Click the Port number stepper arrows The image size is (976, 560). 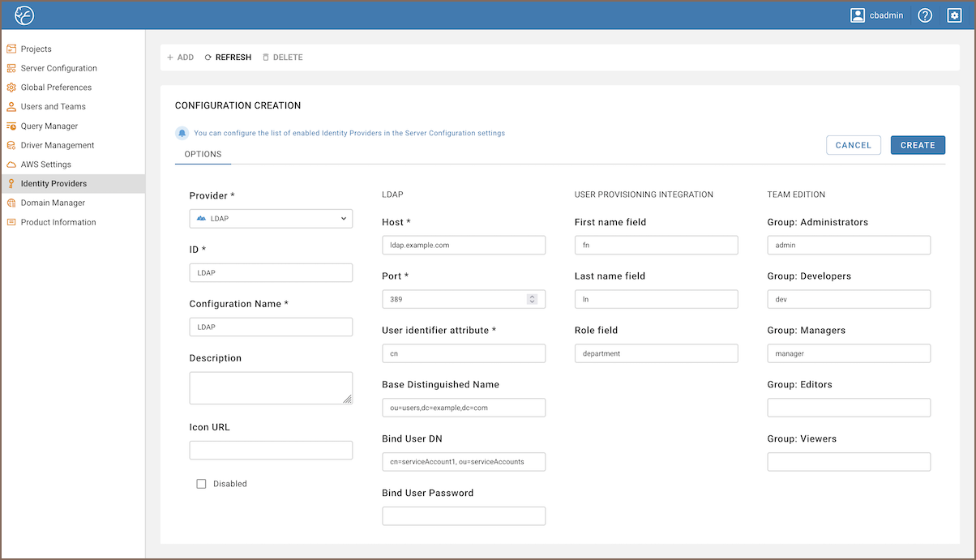tap(532, 299)
